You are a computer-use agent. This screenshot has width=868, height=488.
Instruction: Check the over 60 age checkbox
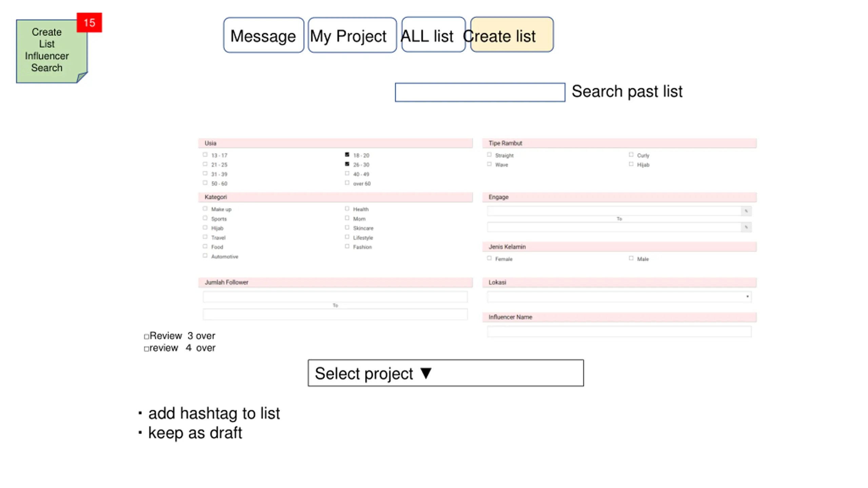tap(347, 183)
